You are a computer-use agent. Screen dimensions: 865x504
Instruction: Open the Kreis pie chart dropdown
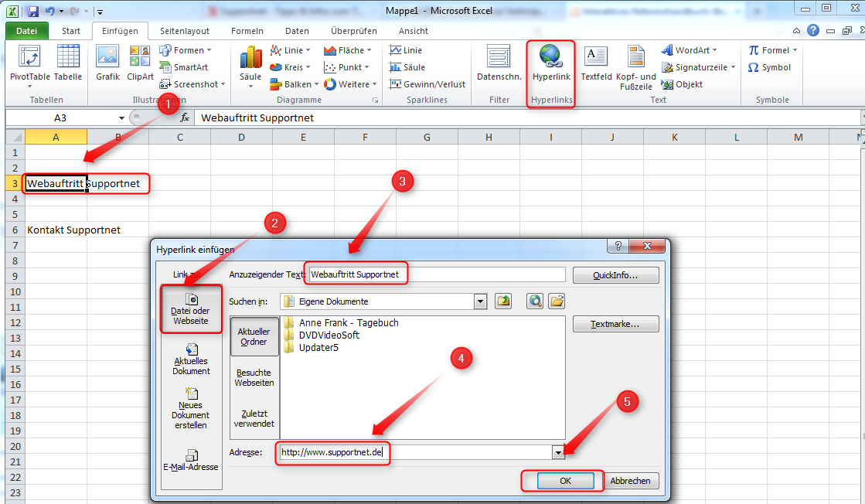[290, 67]
